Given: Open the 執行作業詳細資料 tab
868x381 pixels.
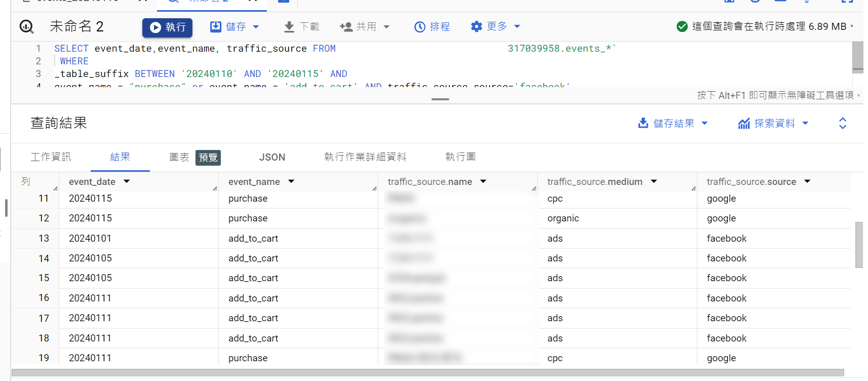Looking at the screenshot, I should click(365, 157).
